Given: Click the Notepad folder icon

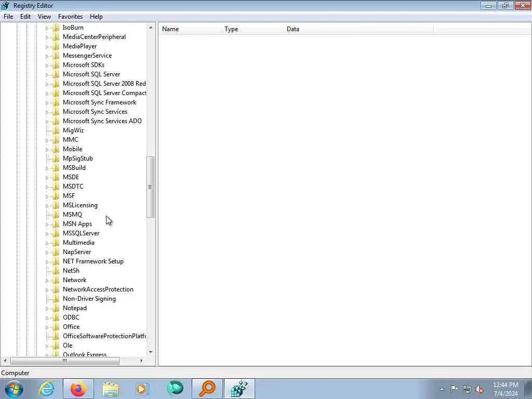Looking at the screenshot, I should 56,308.
